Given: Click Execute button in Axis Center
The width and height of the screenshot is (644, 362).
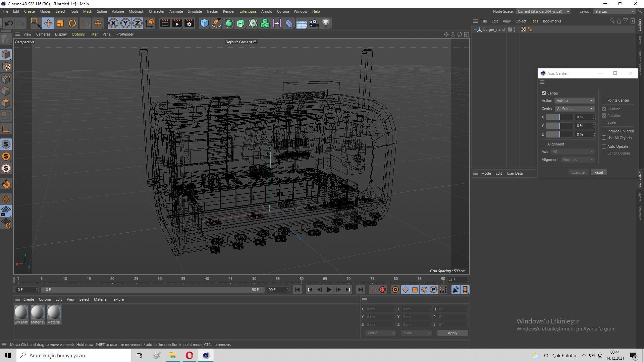Looking at the screenshot, I should (x=578, y=172).
